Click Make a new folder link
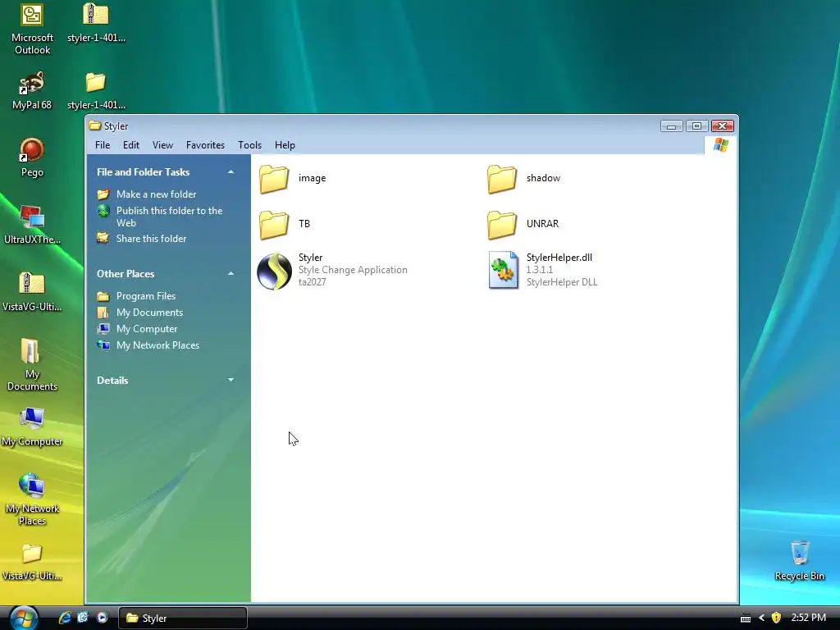This screenshot has width=840, height=630. pos(156,194)
